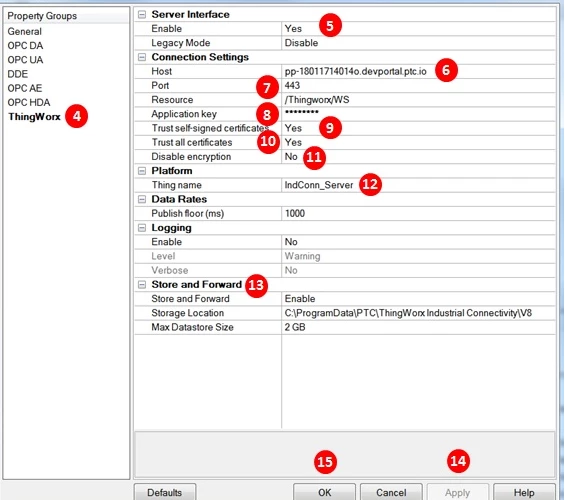Edit Thing name IndConn_Server field

point(418,185)
